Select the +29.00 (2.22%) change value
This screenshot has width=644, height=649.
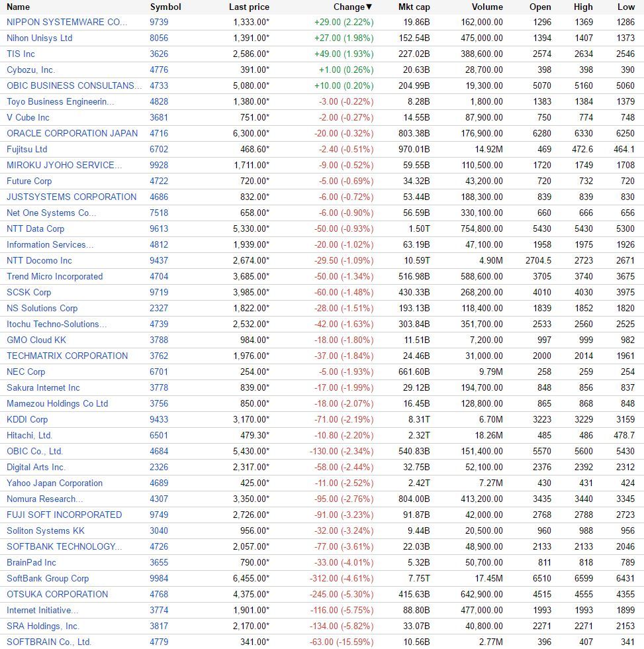click(x=344, y=22)
